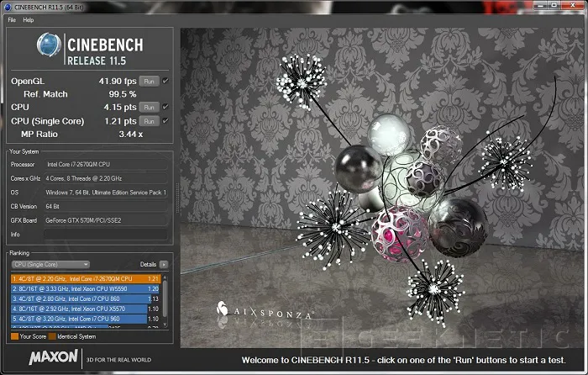Click the MP Ratio value 3.44 x
The width and height of the screenshot is (588, 375).
tap(130, 134)
